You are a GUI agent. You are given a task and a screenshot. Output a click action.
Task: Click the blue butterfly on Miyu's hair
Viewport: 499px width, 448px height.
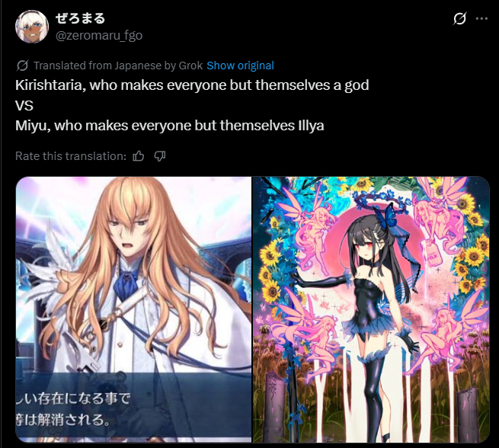tap(386, 217)
